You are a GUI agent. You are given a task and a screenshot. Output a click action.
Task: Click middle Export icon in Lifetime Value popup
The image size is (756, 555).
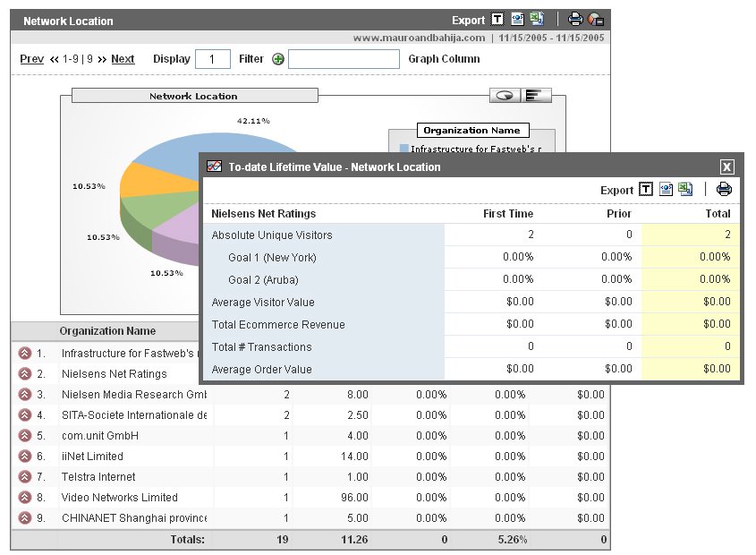[x=666, y=189]
